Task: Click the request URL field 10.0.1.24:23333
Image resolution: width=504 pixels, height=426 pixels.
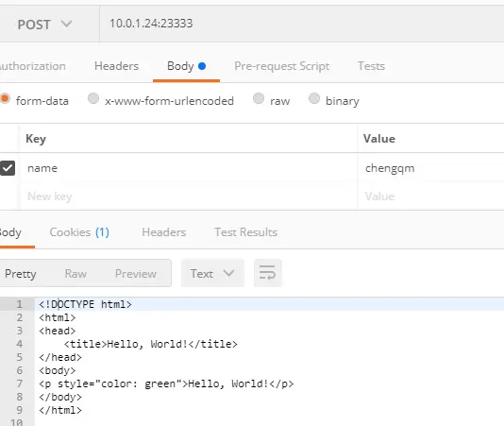Action: tap(301, 24)
